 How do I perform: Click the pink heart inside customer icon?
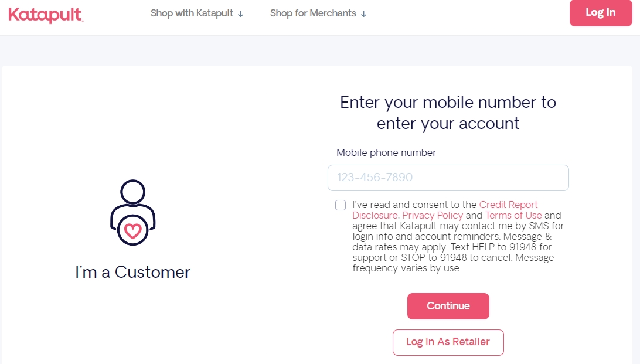132,231
